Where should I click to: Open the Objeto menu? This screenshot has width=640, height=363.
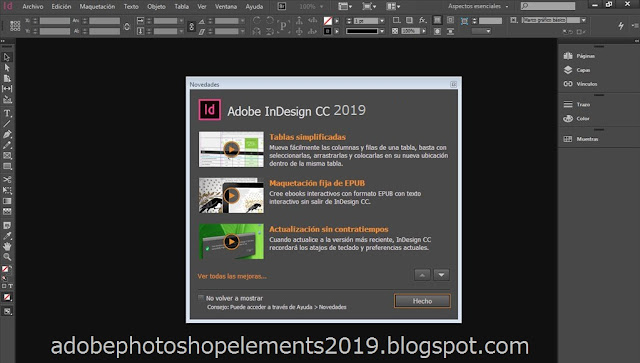[x=156, y=7]
